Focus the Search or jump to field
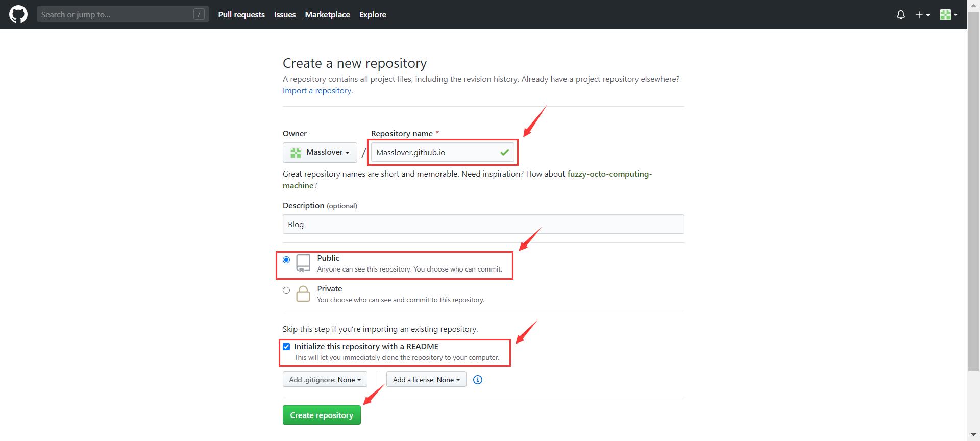This screenshot has height=441, width=980. click(123, 14)
